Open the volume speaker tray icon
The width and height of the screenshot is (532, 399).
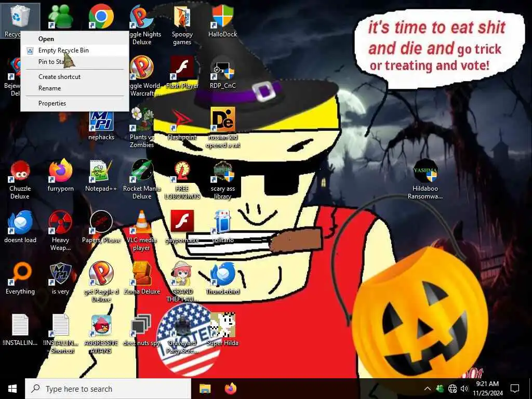click(x=464, y=389)
